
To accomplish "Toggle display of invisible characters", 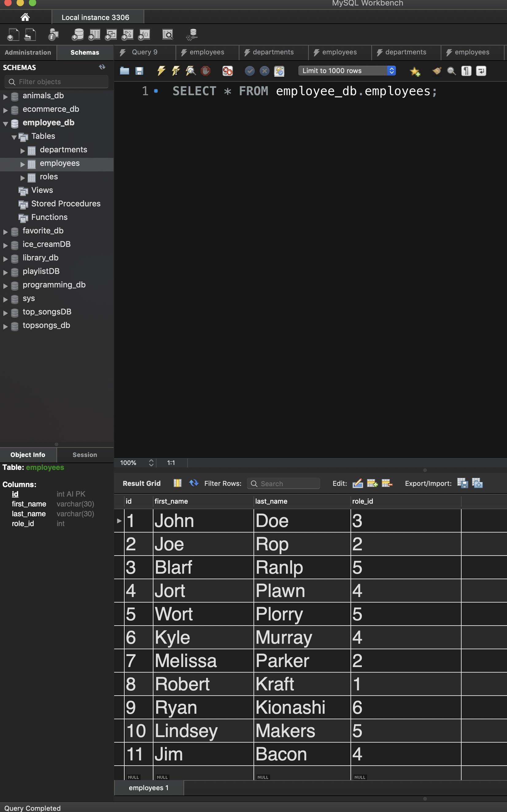I will (x=466, y=71).
